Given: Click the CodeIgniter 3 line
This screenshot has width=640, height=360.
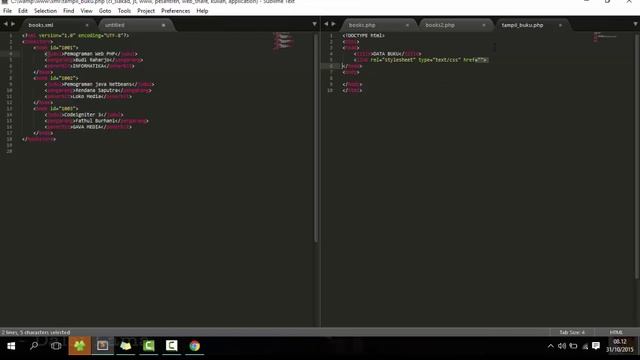Looking at the screenshot, I should coord(84,115).
